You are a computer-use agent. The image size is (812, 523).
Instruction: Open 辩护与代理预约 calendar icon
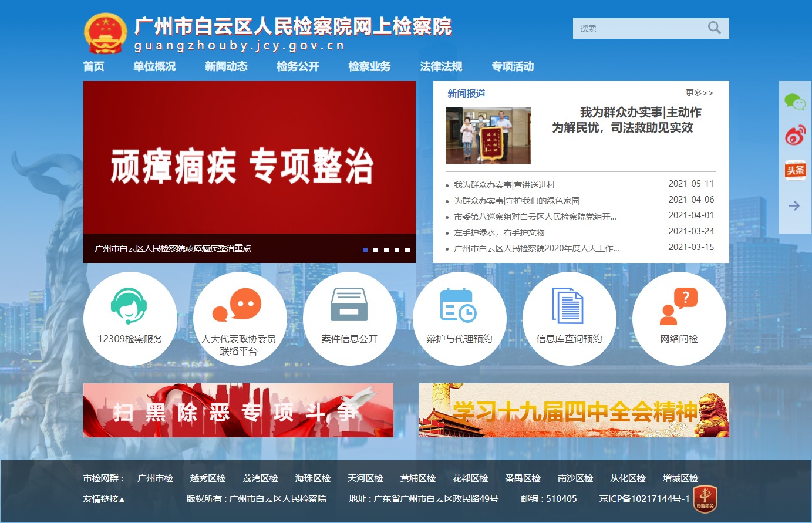point(459,305)
